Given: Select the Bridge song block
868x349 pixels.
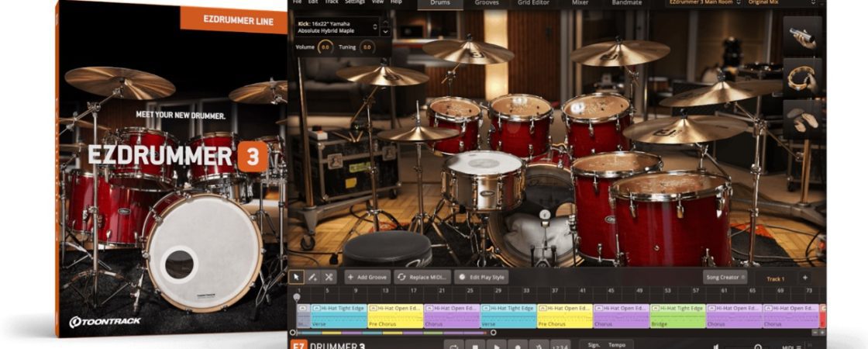Looking at the screenshot, I should coord(677,316).
